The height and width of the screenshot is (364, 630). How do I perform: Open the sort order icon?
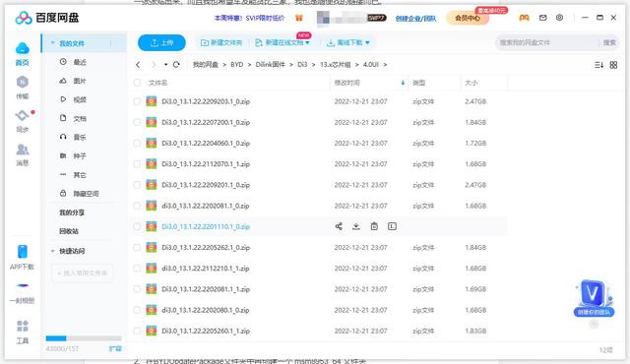tap(598, 65)
